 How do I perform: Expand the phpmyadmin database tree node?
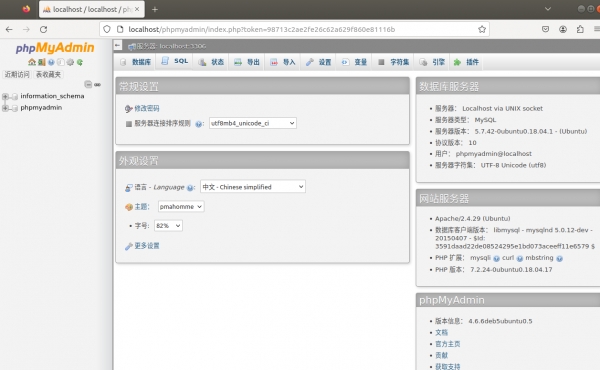click(x=5, y=108)
